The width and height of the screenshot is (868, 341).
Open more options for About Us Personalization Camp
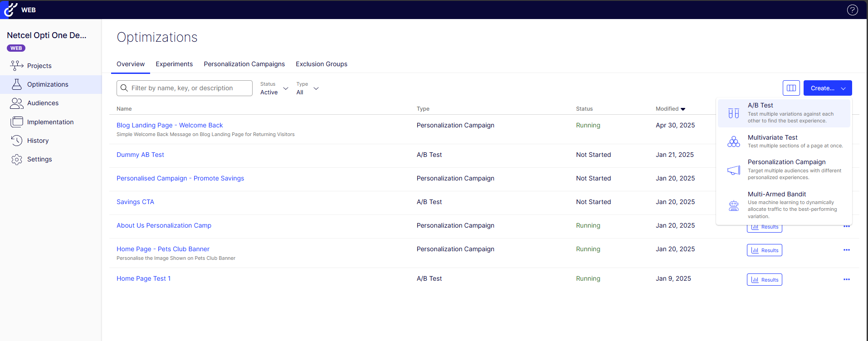pos(846,226)
